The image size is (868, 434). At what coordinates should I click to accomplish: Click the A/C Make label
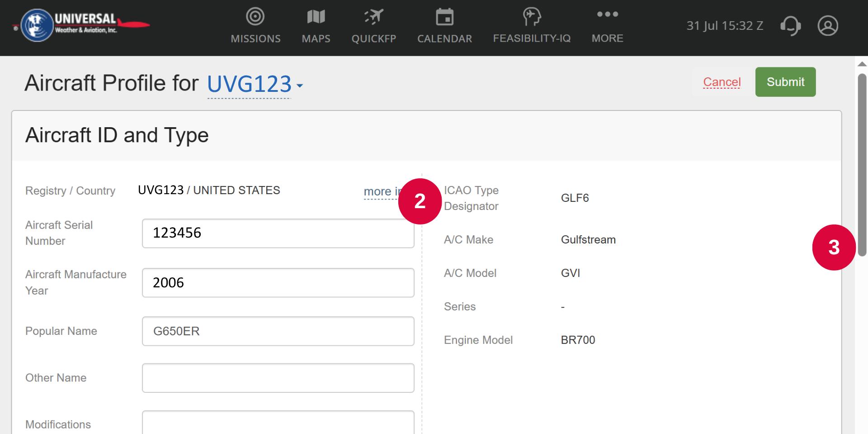468,240
